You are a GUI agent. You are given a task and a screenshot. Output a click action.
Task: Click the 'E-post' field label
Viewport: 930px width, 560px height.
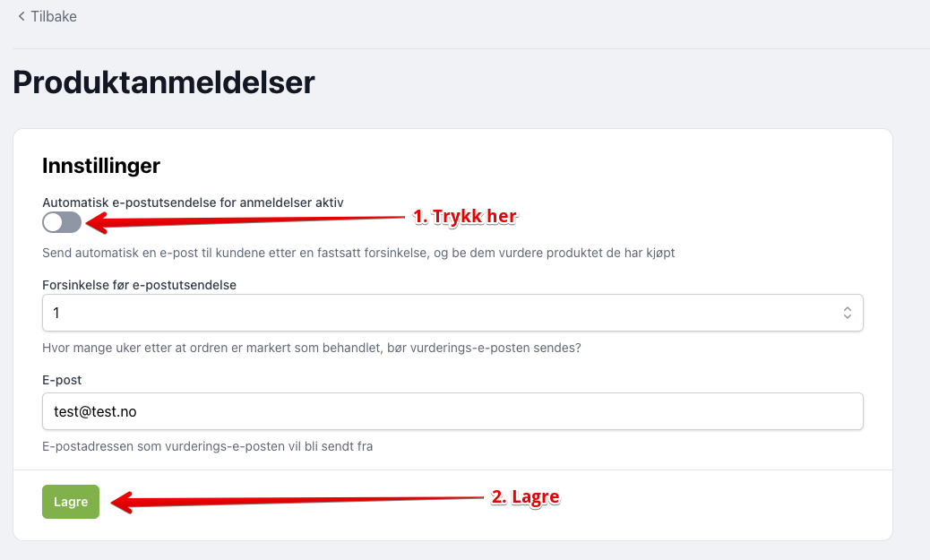62,380
